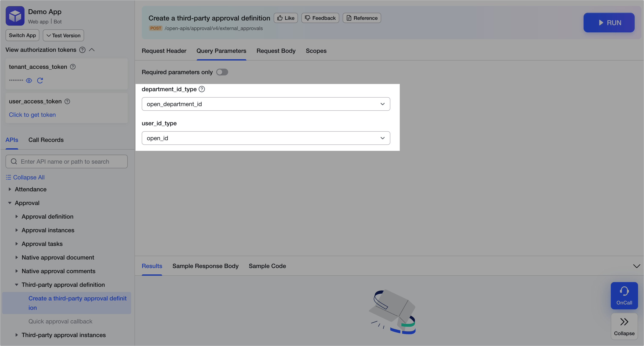Toggle Required parameters only switch
644x346 pixels.
click(222, 72)
